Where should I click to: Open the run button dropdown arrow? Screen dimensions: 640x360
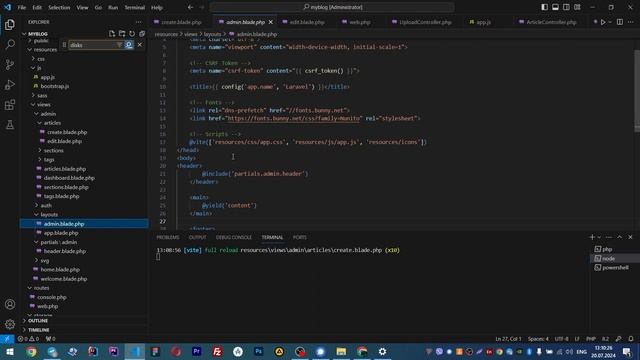point(610,22)
